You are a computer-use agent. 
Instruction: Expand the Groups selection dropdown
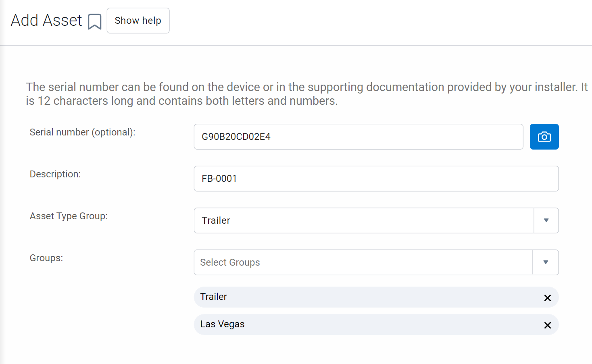pos(545,262)
